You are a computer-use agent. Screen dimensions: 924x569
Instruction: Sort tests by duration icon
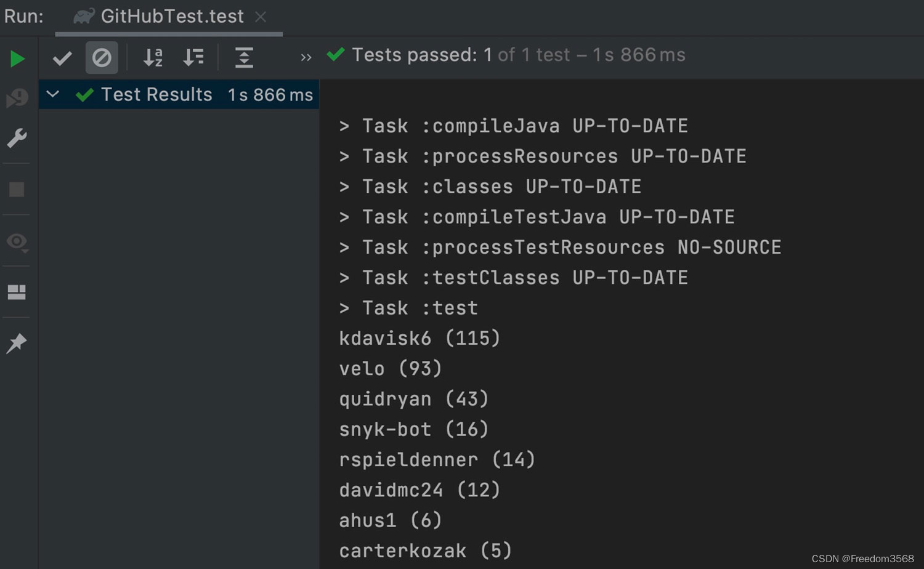coord(193,58)
